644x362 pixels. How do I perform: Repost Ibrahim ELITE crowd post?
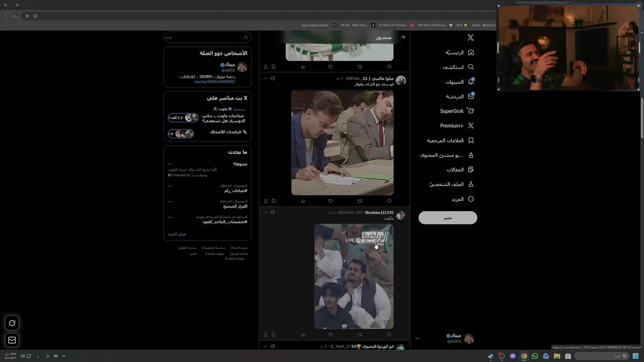(360, 334)
